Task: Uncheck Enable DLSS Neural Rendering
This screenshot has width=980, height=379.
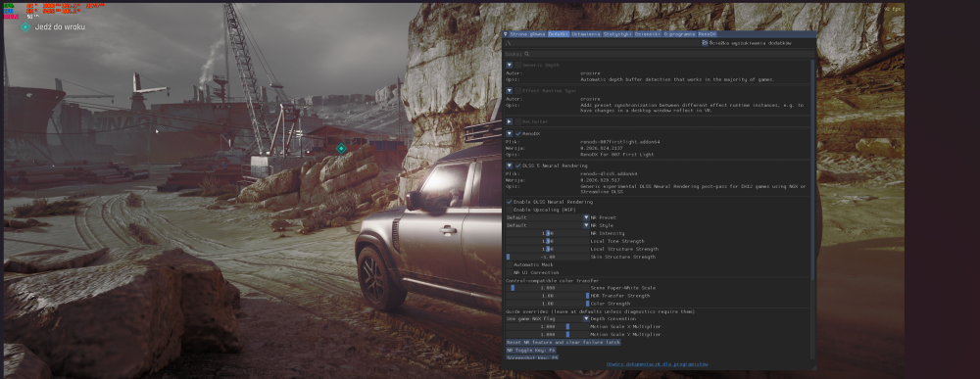Action: [x=510, y=202]
